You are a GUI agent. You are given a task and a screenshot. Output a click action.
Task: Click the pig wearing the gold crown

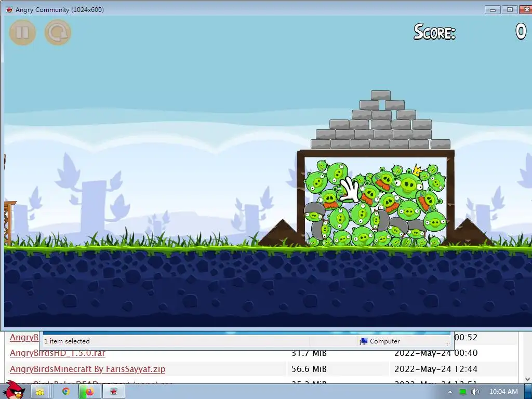tap(408, 183)
